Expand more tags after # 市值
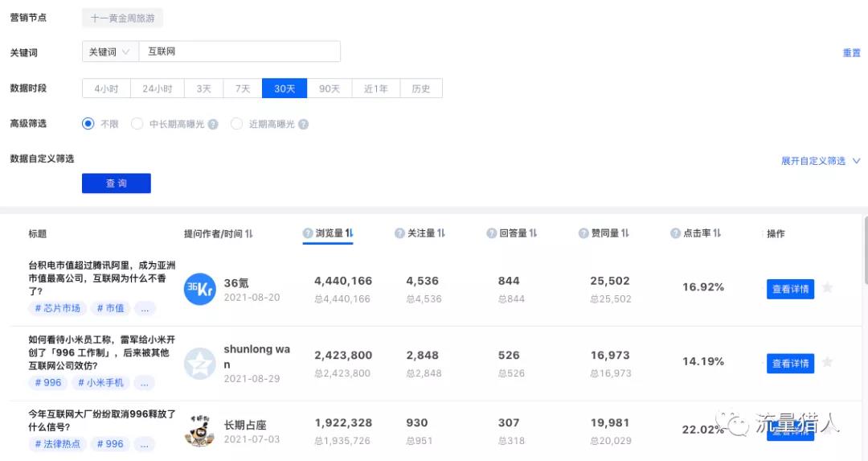Screen dimensions: 868x461 click(x=145, y=308)
